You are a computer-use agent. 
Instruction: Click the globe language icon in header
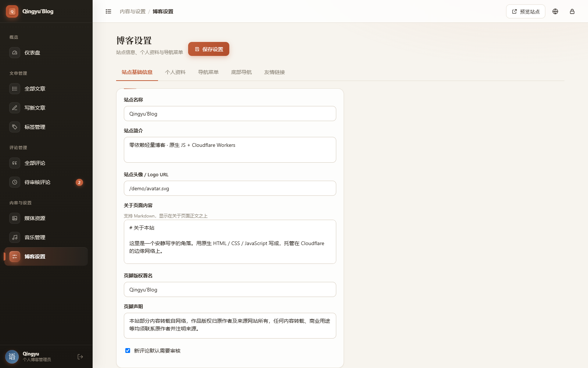tap(555, 11)
